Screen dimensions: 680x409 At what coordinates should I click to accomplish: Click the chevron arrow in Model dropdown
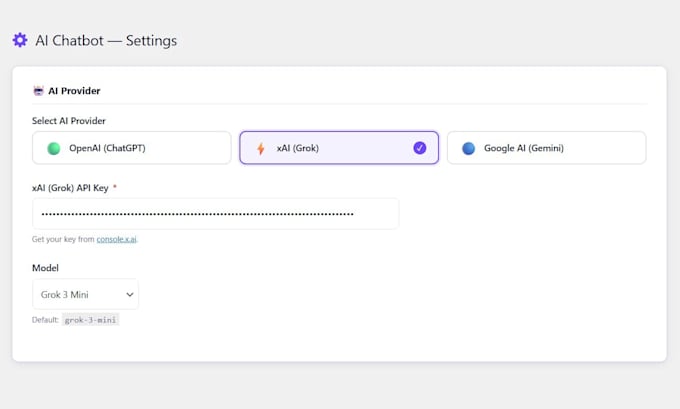(x=130, y=294)
